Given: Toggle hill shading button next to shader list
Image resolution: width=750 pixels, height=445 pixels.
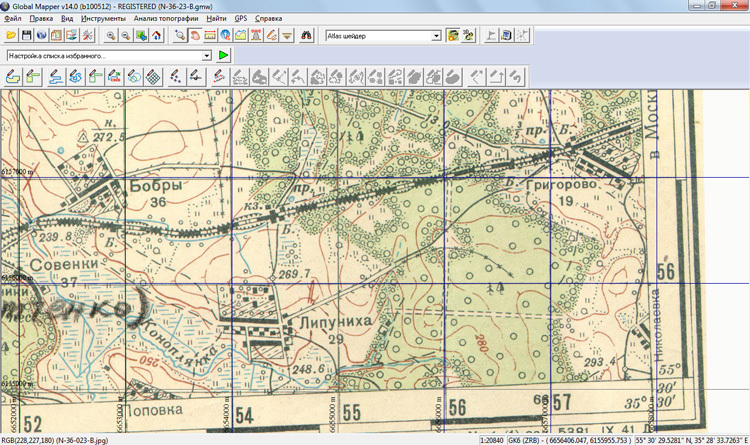Looking at the screenshot, I should tap(452, 35).
